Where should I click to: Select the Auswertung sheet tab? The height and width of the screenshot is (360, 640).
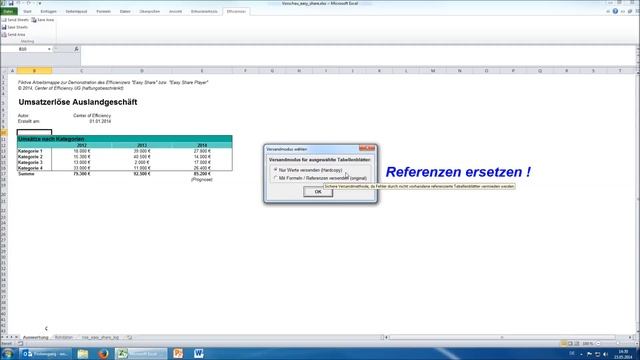(x=36, y=338)
